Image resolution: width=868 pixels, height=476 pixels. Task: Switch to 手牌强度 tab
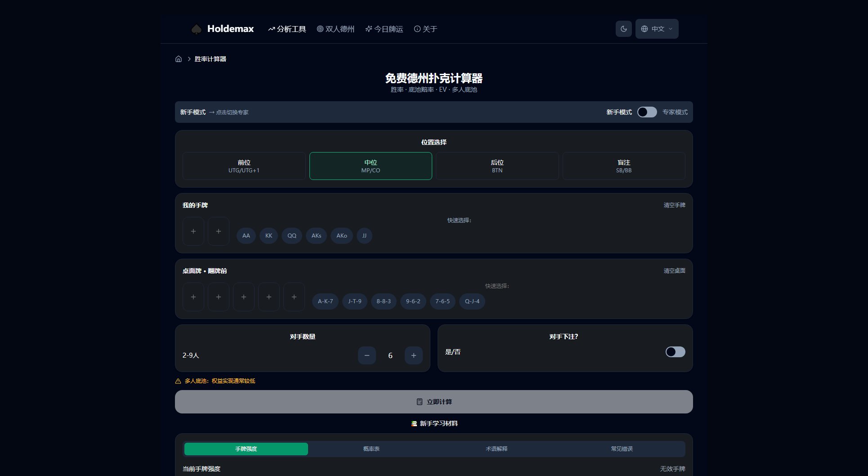click(x=246, y=449)
